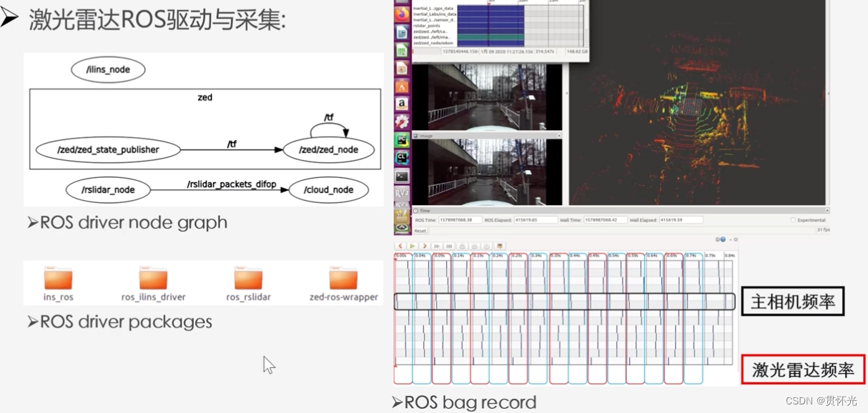Viewport: 868px width, 413px height.
Task: Open Ubuntu Software from the dock
Action: pos(402,86)
